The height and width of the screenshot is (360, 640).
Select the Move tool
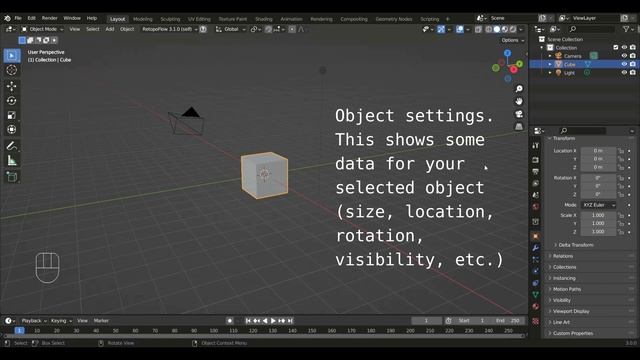click(12, 86)
